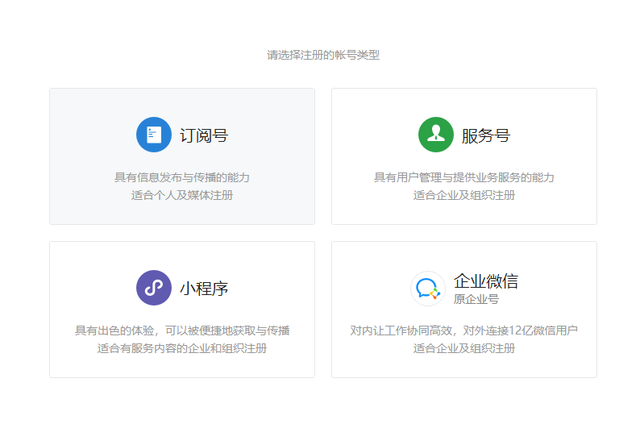The width and height of the screenshot is (640, 424).
Task: Choose the 小程序 title label
Action: coord(204,289)
